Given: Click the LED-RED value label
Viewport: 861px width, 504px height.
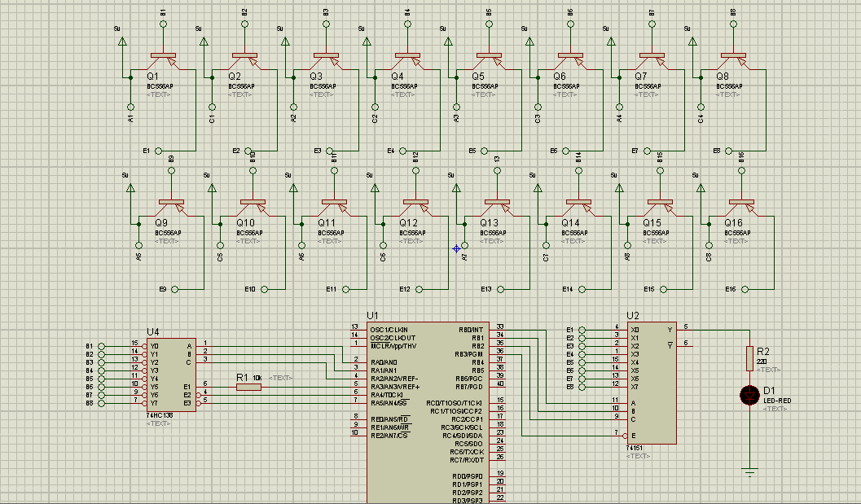Looking at the screenshot, I should point(777,401).
